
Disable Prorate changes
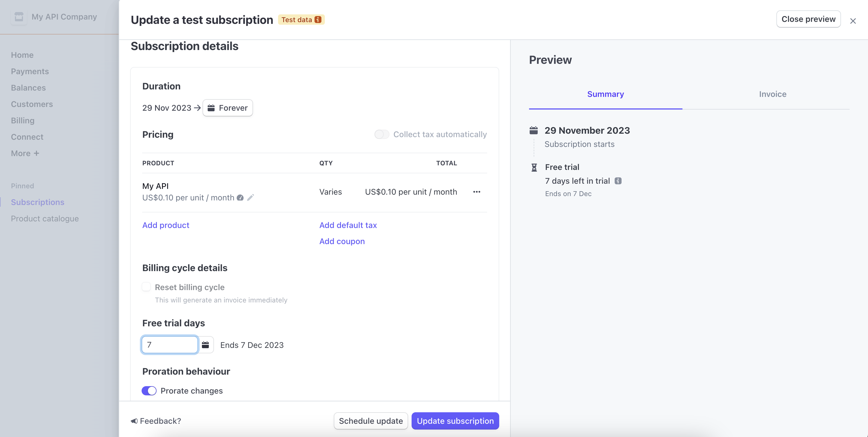pos(149,391)
